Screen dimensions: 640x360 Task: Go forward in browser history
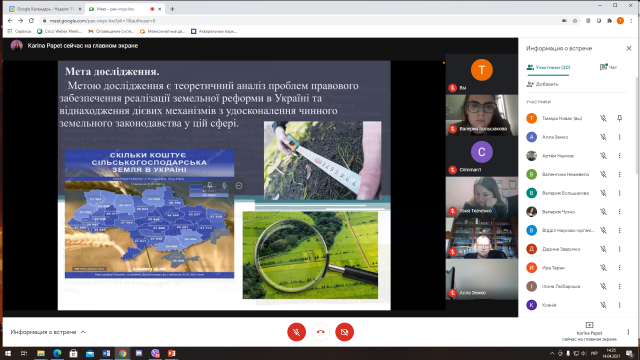point(20,20)
